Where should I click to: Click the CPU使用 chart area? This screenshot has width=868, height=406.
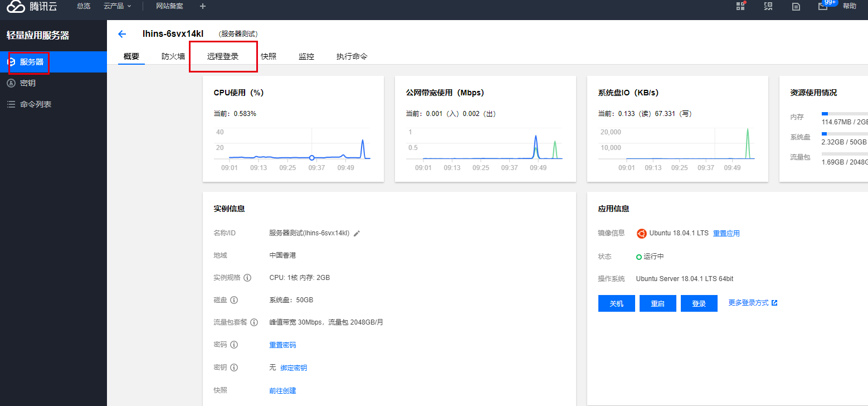pos(293,144)
